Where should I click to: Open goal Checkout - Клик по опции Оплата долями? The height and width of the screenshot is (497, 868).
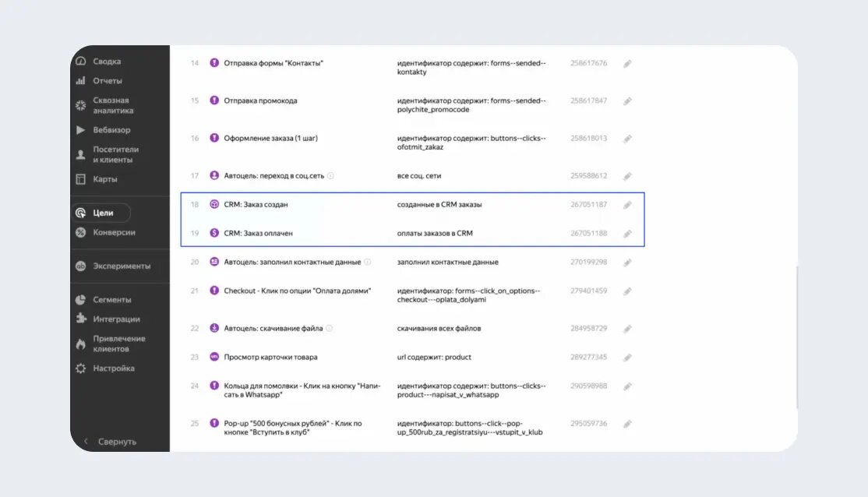[297, 291]
